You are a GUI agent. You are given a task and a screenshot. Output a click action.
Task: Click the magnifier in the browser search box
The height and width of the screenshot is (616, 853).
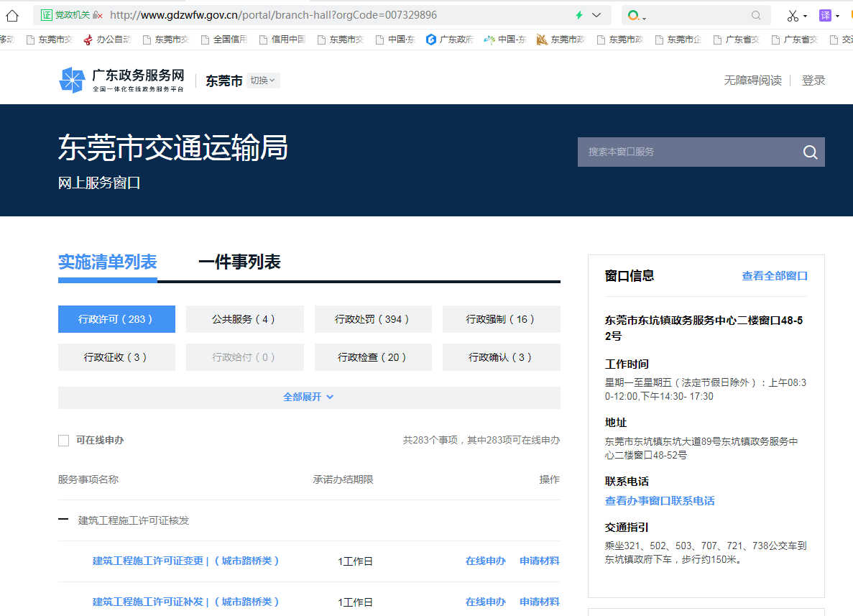point(756,15)
